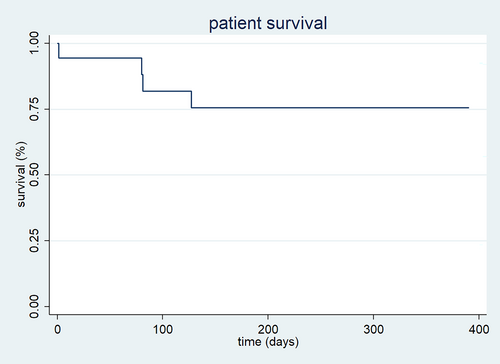The image size is (500, 364).
Task: Click the 1.00 y-axis tick label
Action: coord(34,43)
